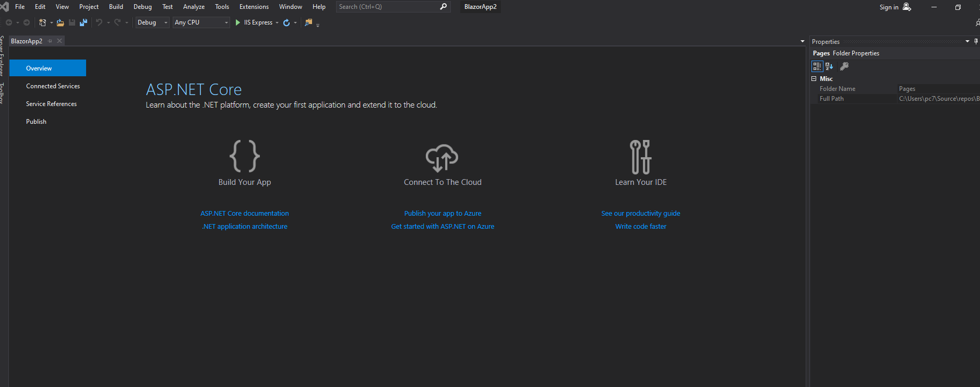Open toolbar overflow options arrow
The height and width of the screenshot is (387, 980).
click(318, 25)
